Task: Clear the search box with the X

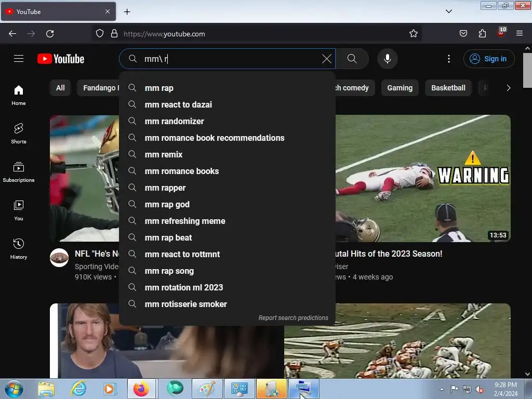Action: (326, 59)
